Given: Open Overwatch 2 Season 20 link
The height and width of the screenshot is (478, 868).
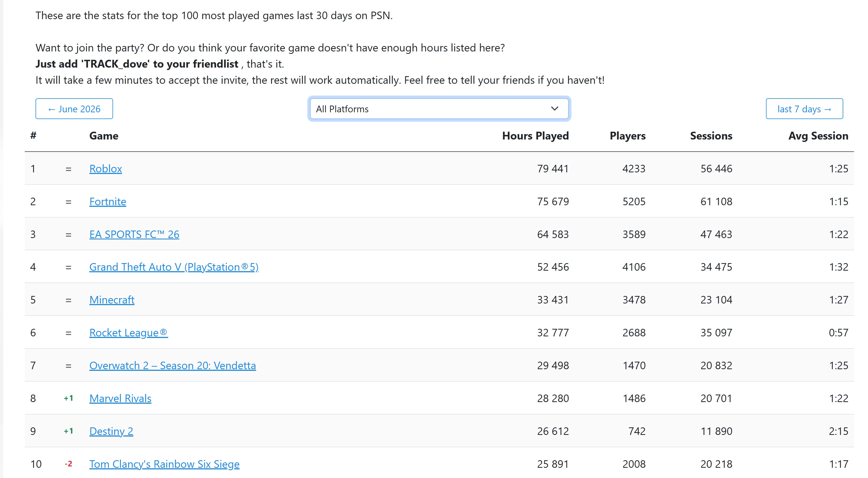Looking at the screenshot, I should click(173, 365).
